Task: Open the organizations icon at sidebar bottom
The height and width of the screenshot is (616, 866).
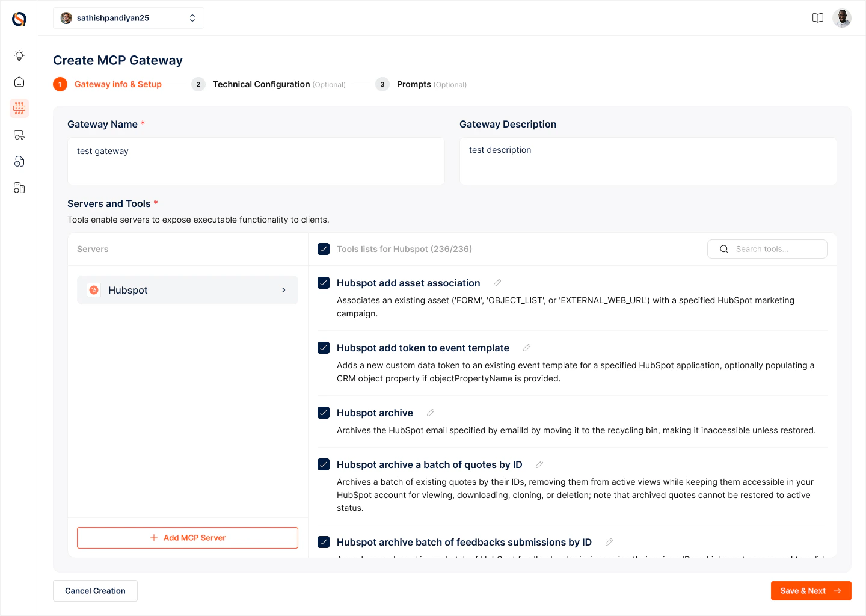Action: pyautogui.click(x=19, y=188)
